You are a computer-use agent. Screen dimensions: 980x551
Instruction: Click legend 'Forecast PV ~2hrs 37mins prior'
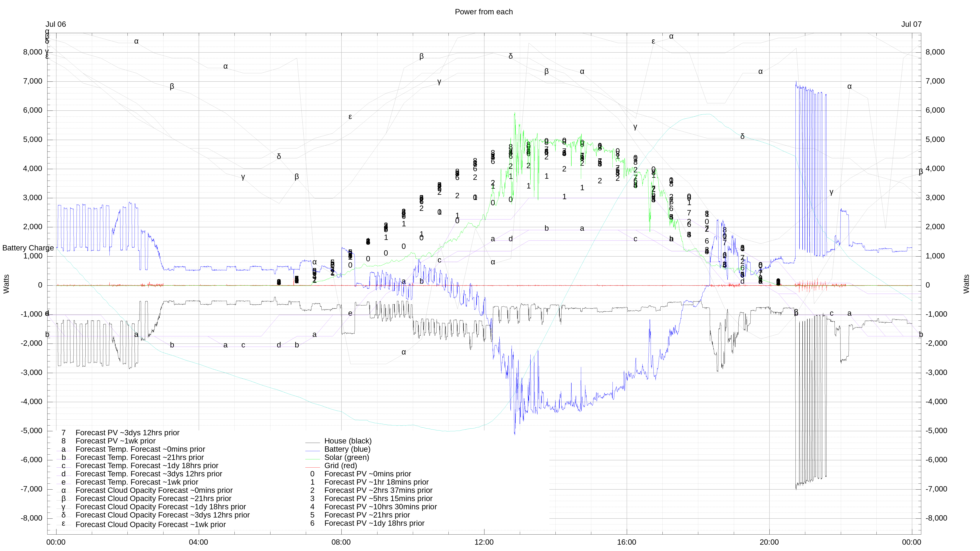(378, 491)
